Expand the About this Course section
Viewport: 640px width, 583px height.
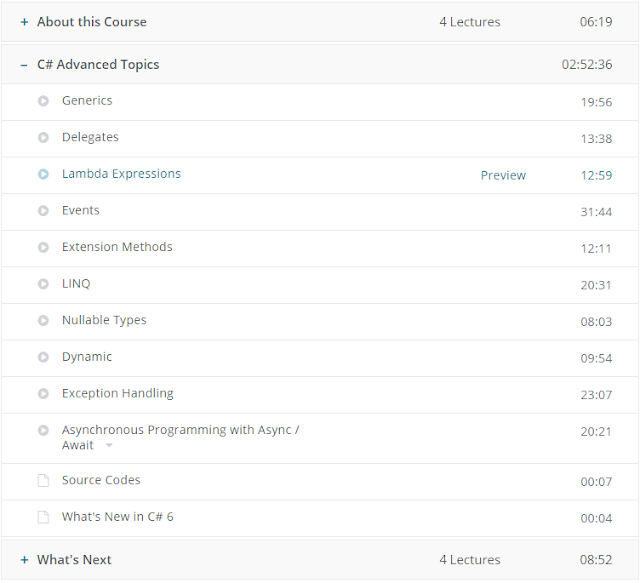(x=24, y=22)
